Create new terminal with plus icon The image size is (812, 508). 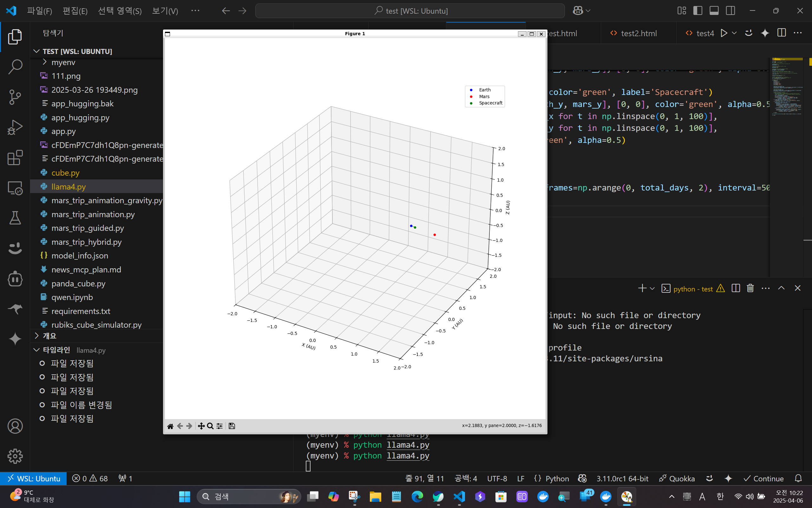coord(642,288)
